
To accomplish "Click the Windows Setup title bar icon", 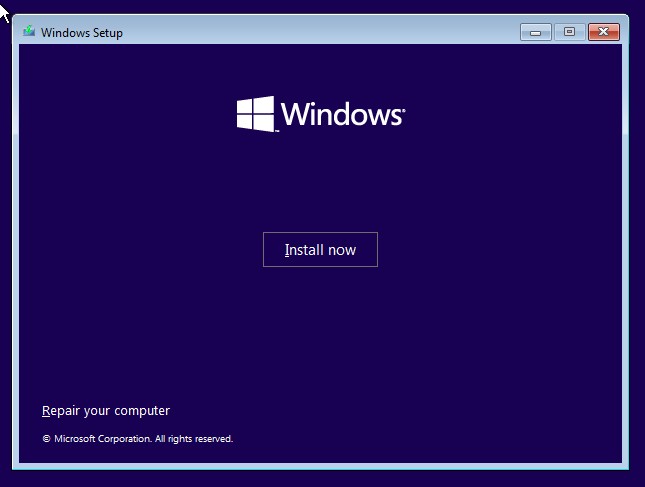I will pos(29,32).
